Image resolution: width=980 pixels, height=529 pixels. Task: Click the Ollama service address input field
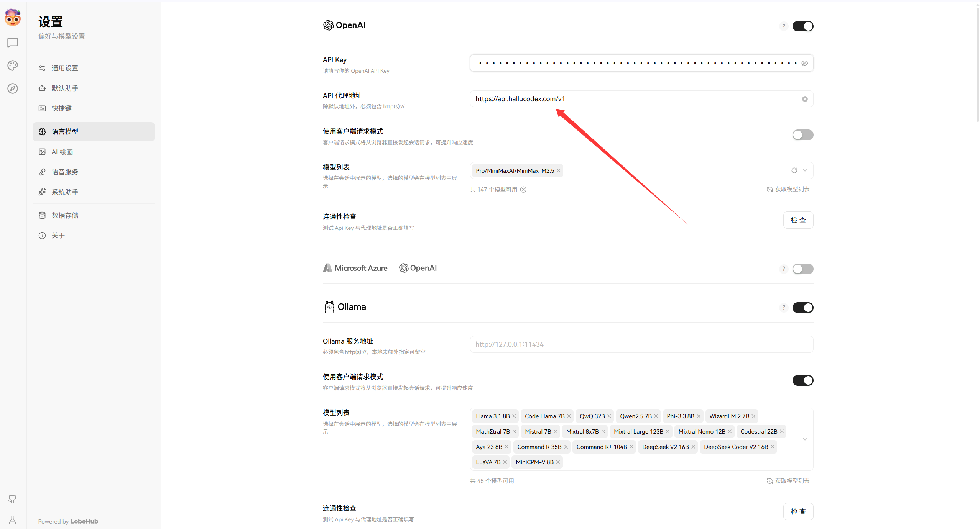641,344
